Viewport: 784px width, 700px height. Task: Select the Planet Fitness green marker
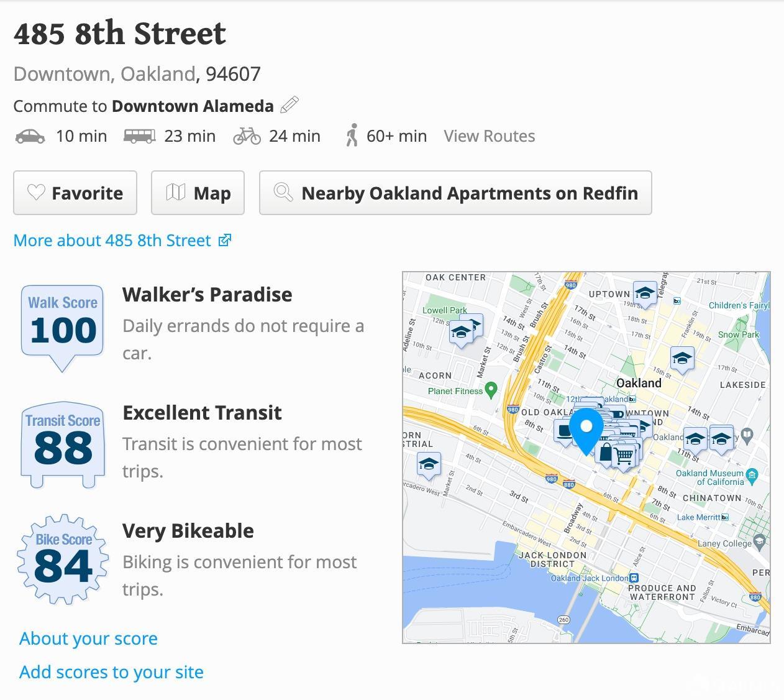491,390
